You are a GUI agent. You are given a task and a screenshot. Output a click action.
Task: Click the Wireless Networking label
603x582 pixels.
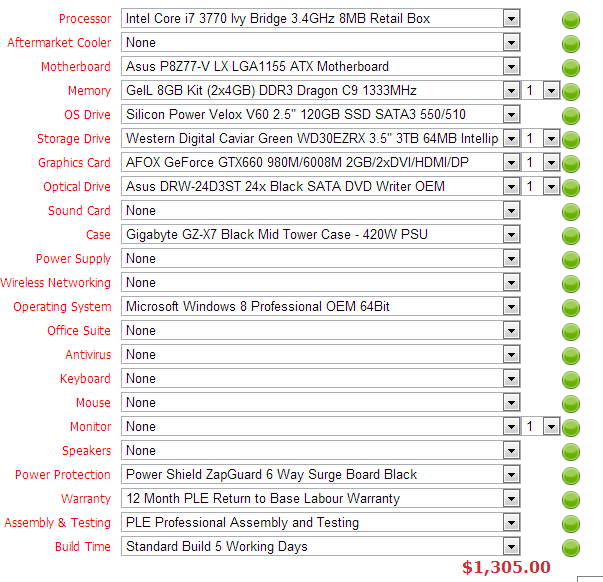point(56,283)
